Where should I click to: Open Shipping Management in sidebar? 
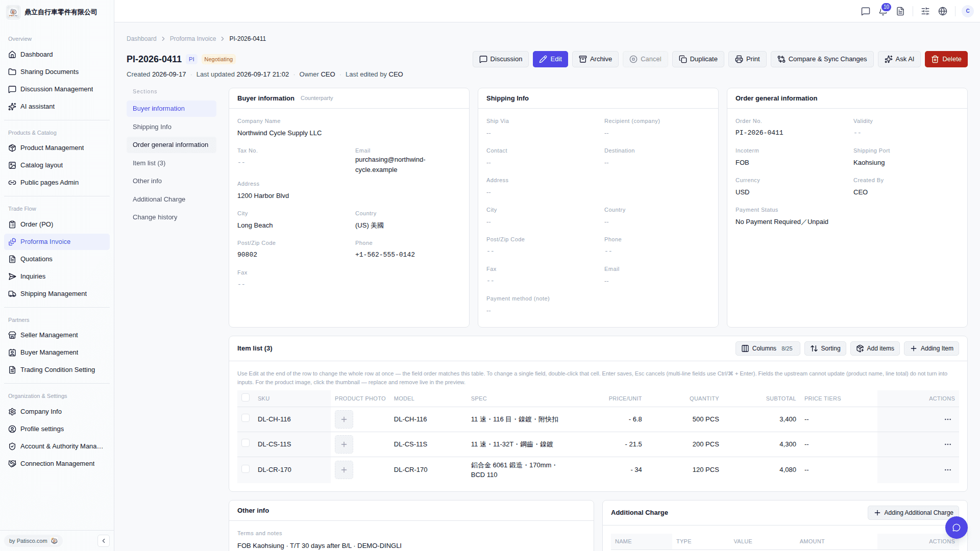pos(57,294)
